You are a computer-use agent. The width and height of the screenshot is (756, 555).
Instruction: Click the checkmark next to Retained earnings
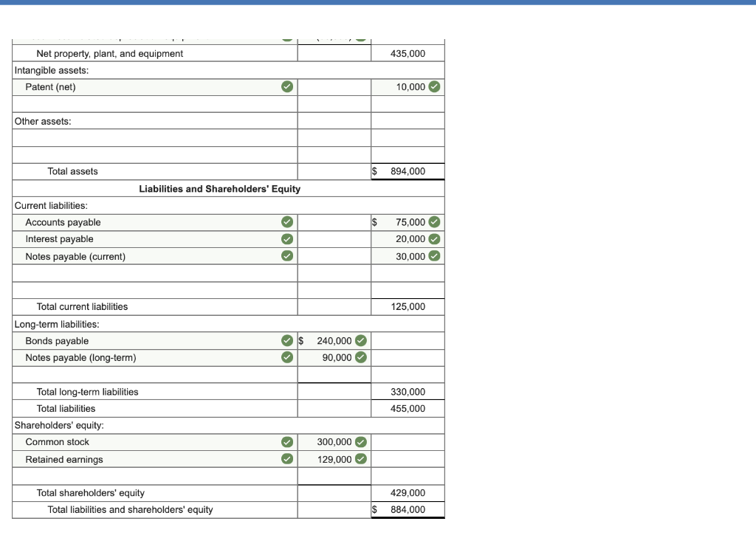pos(286,459)
